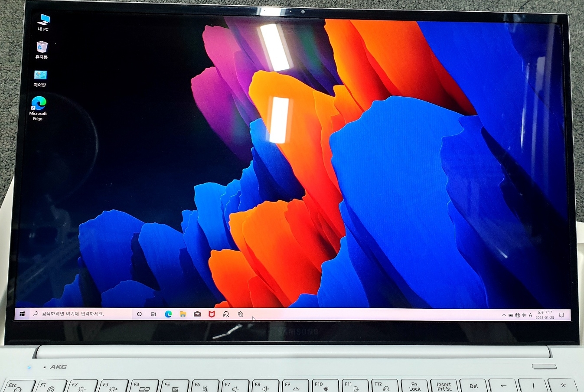
Task: Launch Edge from the taskbar
Action: tap(168, 314)
